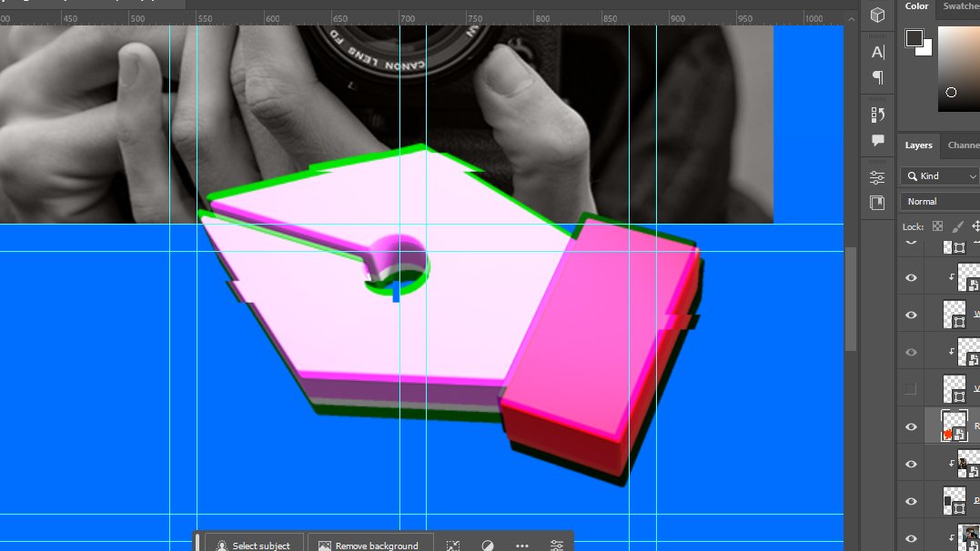Open the Kind filter dropdown
The image size is (980, 551).
coord(940,176)
